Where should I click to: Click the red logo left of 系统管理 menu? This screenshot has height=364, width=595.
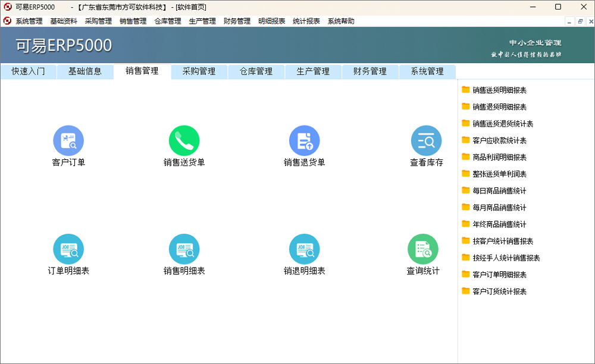[x=7, y=21]
